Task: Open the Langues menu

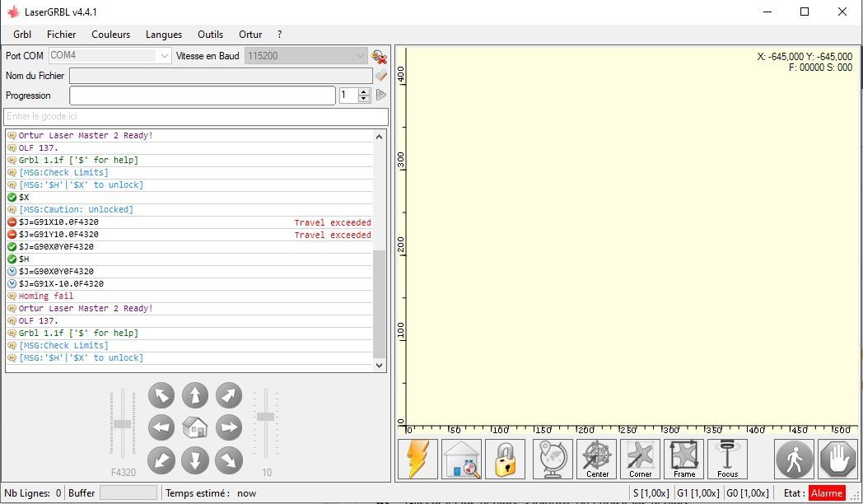Action: point(164,34)
